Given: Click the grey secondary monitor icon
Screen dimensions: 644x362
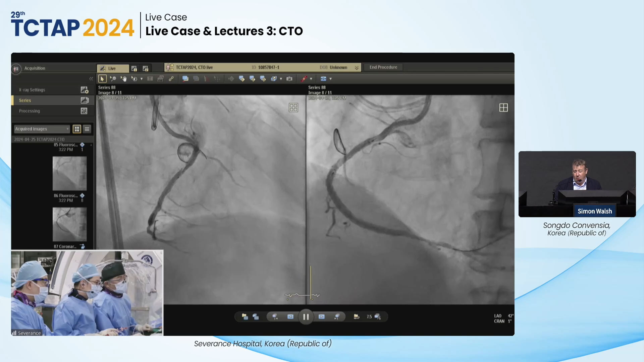Looking at the screenshot, I should point(196,79).
